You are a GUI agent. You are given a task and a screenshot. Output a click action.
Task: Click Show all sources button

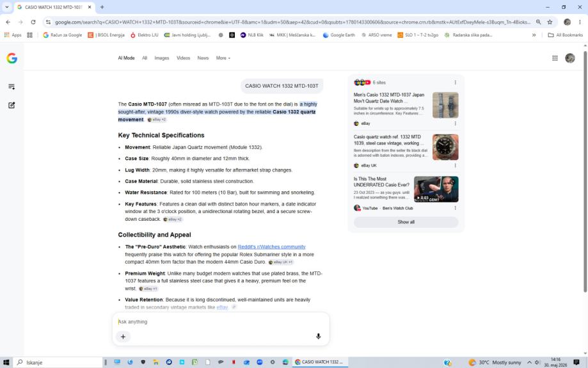coord(406,222)
